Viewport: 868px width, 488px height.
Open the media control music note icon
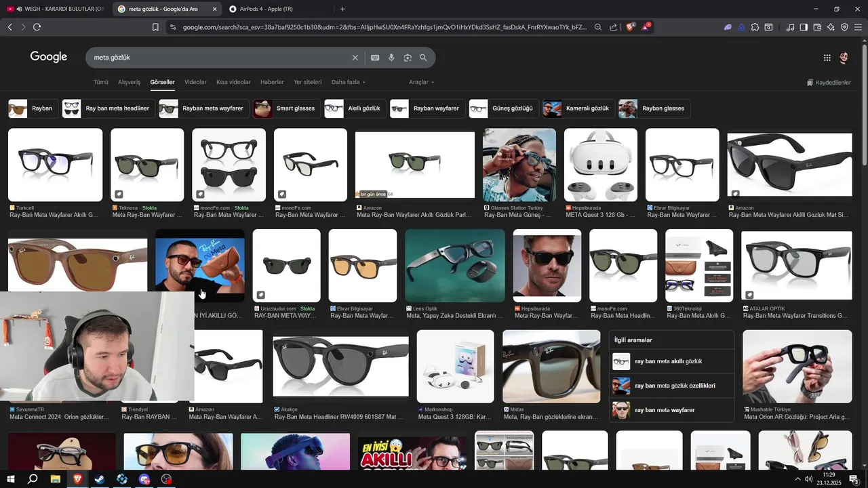tap(790, 27)
